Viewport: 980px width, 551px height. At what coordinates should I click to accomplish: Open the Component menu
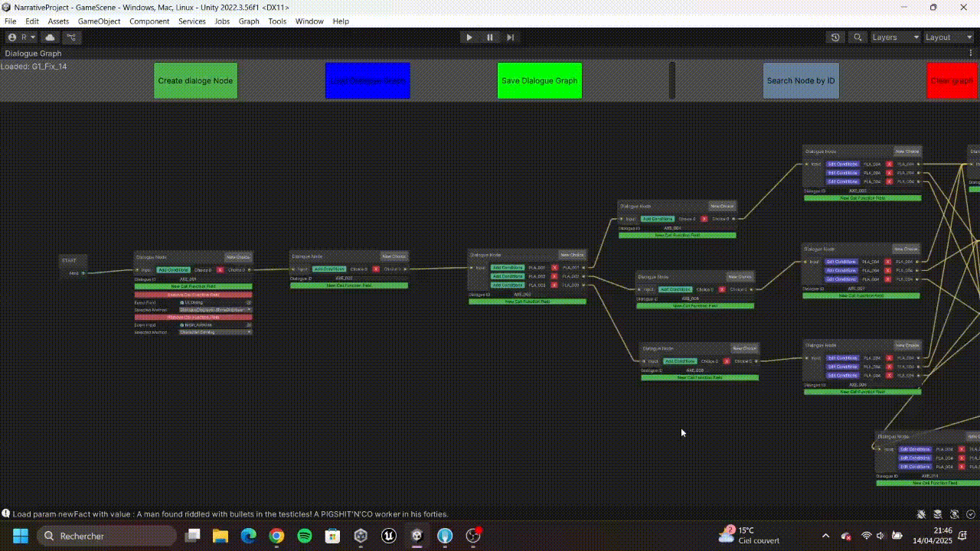click(x=149, y=21)
